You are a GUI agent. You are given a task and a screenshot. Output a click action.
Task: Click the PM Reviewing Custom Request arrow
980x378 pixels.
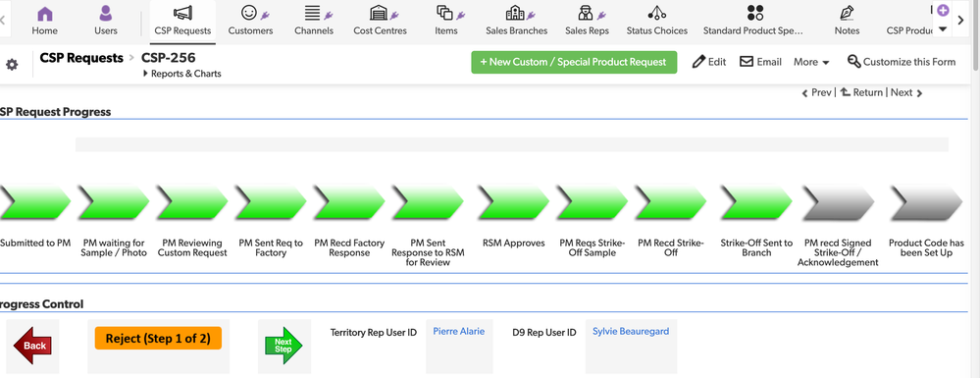coord(192,203)
